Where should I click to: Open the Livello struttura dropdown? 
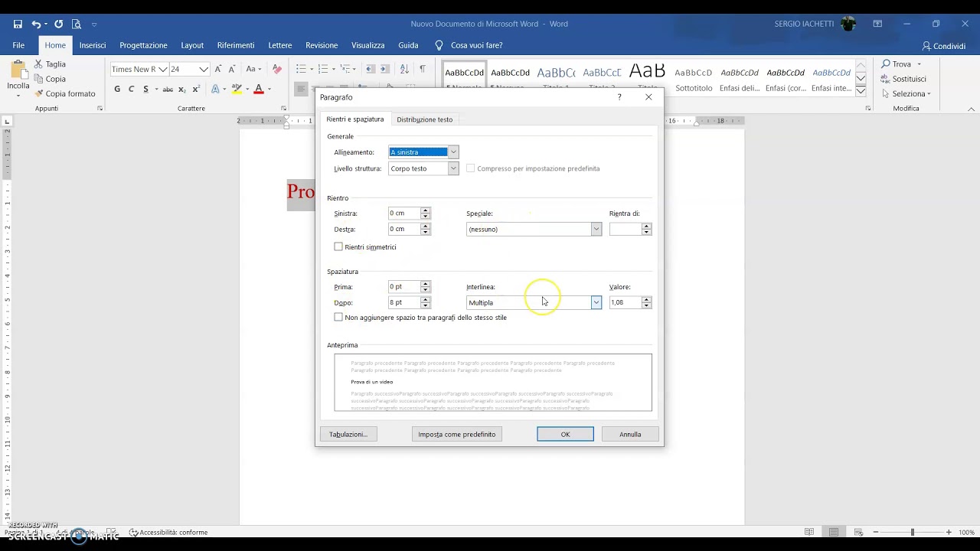453,168
